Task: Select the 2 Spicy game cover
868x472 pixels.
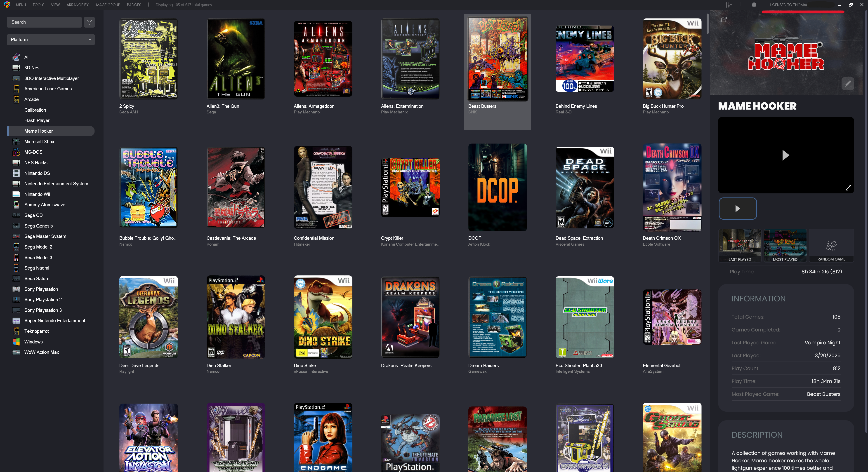Action: click(149, 59)
